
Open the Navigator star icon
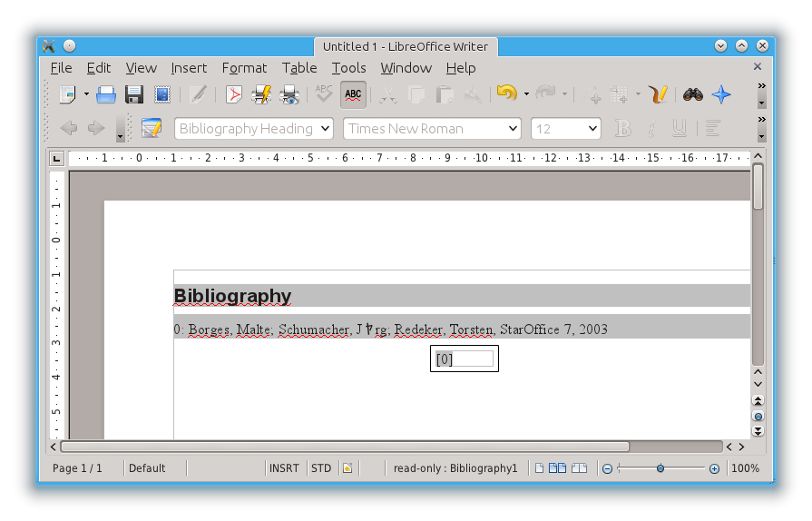[x=721, y=94]
